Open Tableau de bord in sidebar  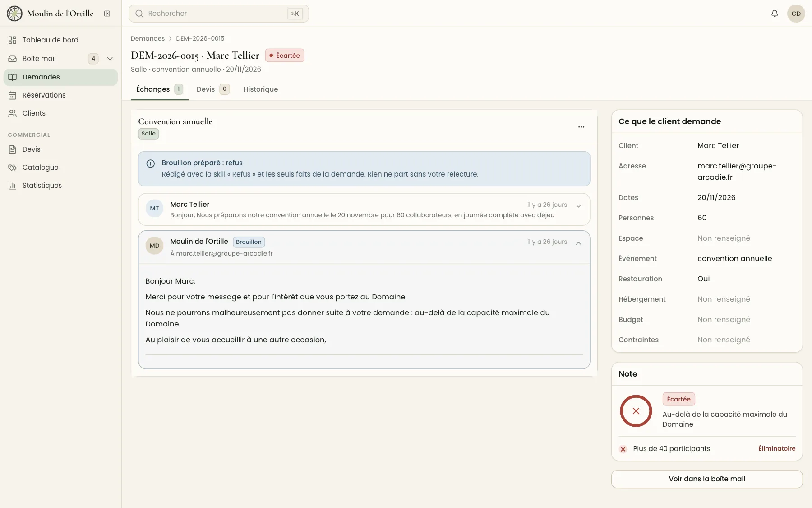[x=60, y=40]
